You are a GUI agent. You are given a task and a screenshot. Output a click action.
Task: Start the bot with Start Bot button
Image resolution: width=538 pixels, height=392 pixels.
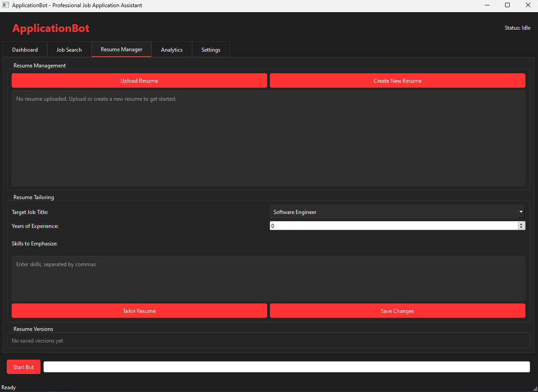click(x=24, y=367)
